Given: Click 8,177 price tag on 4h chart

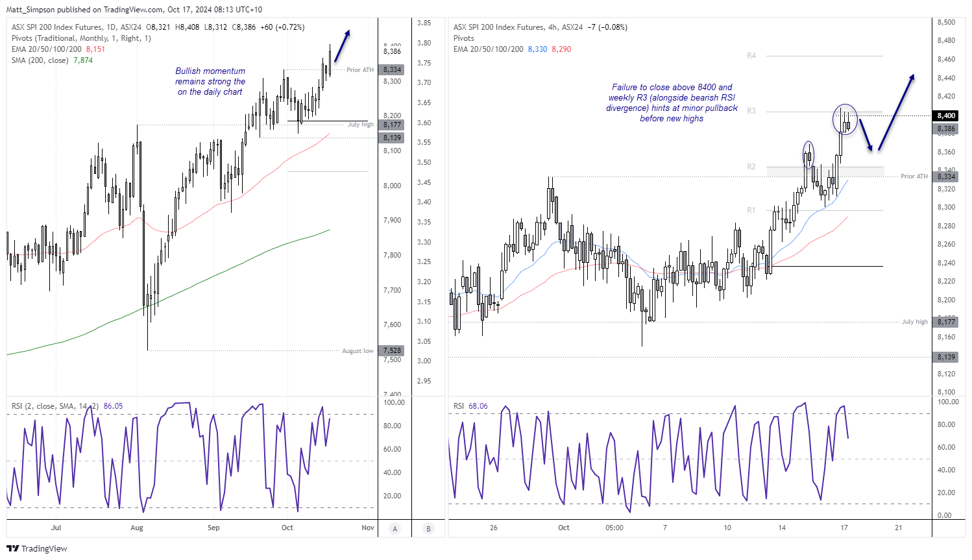Looking at the screenshot, I should [x=946, y=322].
